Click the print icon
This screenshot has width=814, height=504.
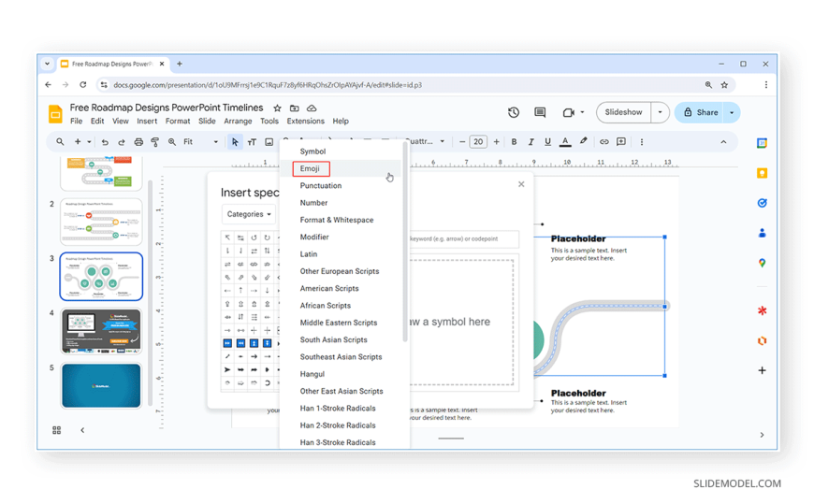click(x=138, y=142)
